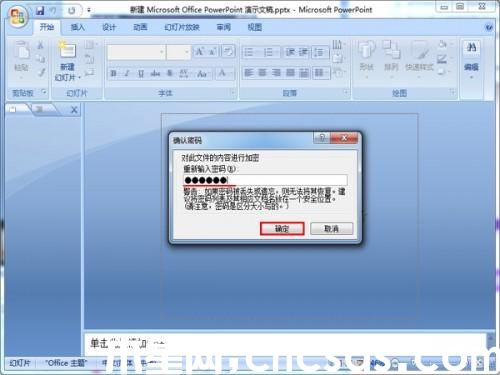The height and width of the screenshot is (375, 500).
Task: Switch to the 设计 ribbon tab
Action: coord(109,27)
